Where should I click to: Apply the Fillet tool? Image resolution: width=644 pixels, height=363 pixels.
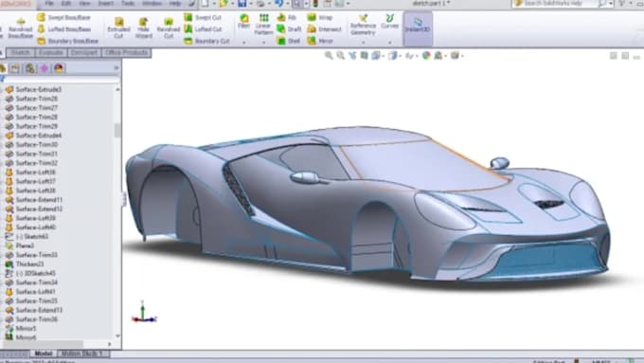tap(244, 21)
